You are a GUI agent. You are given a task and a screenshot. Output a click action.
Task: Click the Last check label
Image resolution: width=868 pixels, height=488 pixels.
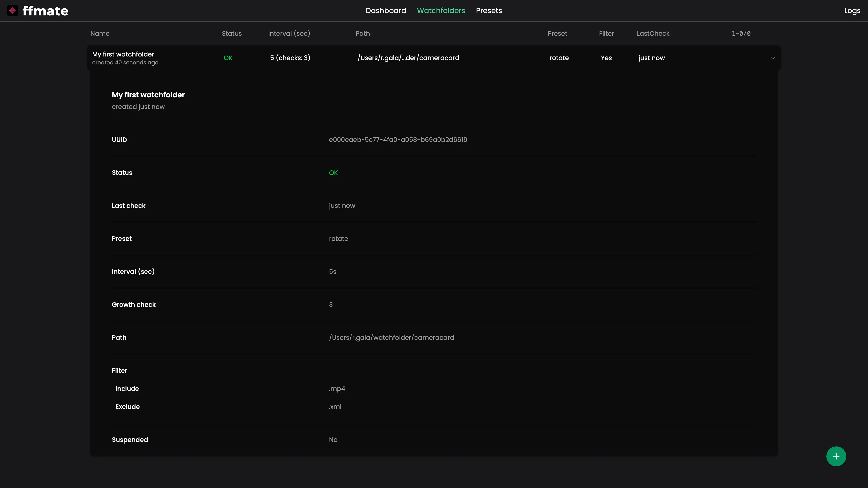[128, 206]
